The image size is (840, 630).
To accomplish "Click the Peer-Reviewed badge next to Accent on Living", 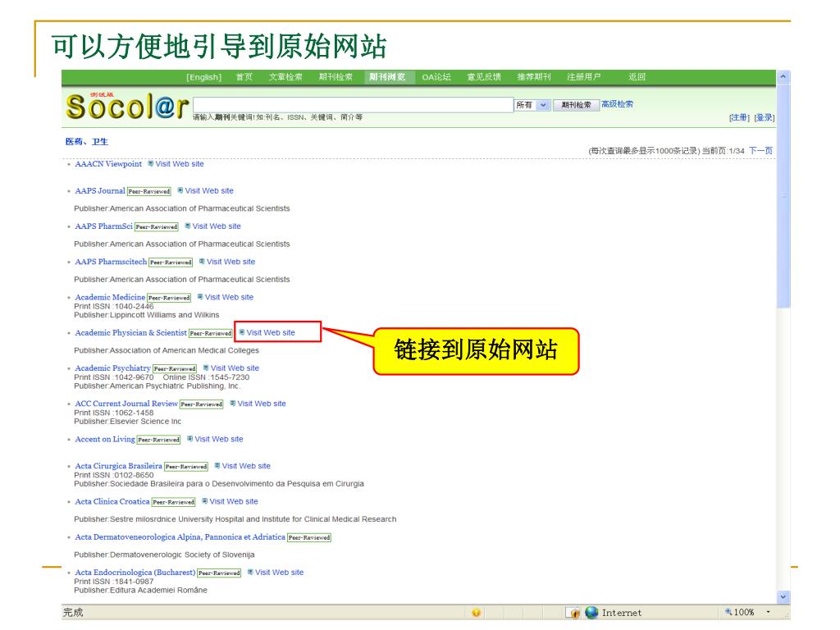I will [x=158, y=440].
